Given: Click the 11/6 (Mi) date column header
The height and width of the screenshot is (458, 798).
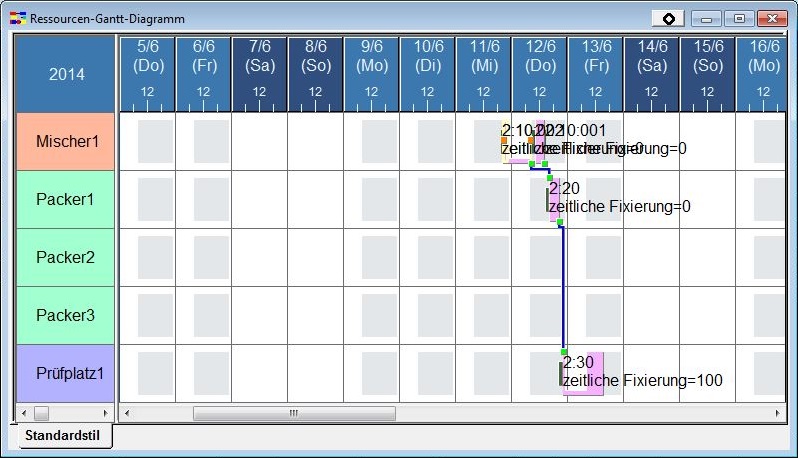Looking at the screenshot, I should click(483, 74).
